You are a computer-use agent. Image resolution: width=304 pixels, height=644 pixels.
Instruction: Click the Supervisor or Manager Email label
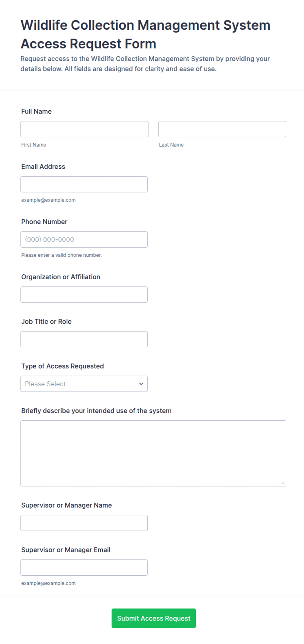point(66,550)
